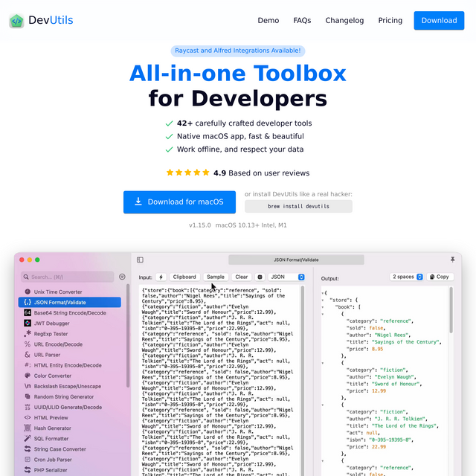Image resolution: width=476 pixels, height=476 pixels.
Task: Open the 2 spaces indentation dropdown
Action: click(407, 277)
